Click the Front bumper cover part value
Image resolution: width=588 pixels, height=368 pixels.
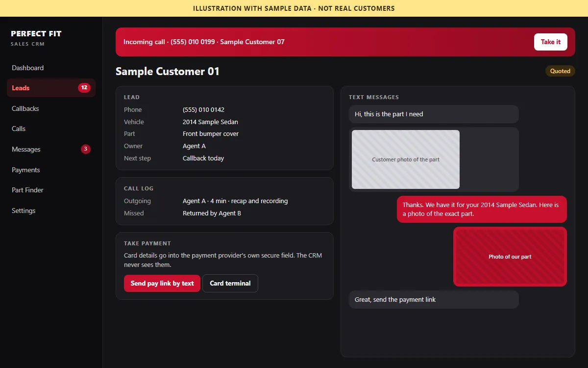tap(211, 133)
